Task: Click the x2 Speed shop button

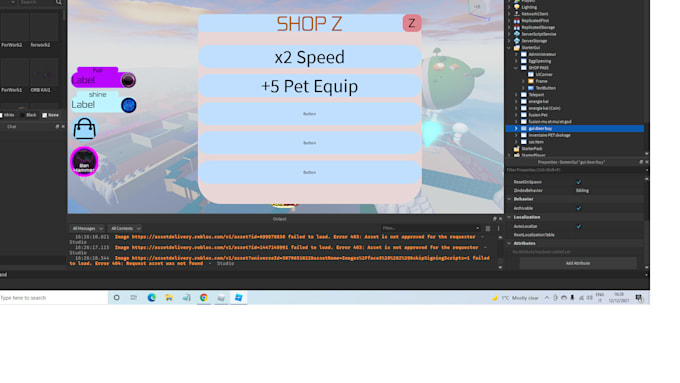Action: [310, 57]
